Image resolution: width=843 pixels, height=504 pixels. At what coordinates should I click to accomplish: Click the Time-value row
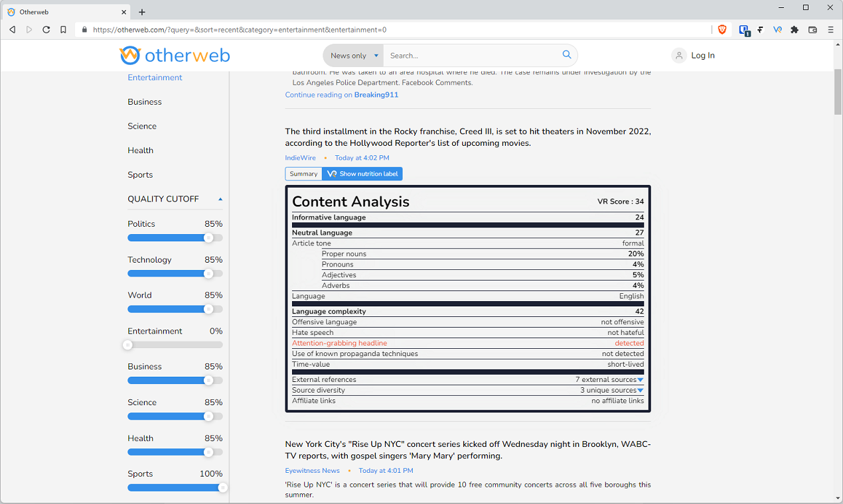tap(468, 365)
